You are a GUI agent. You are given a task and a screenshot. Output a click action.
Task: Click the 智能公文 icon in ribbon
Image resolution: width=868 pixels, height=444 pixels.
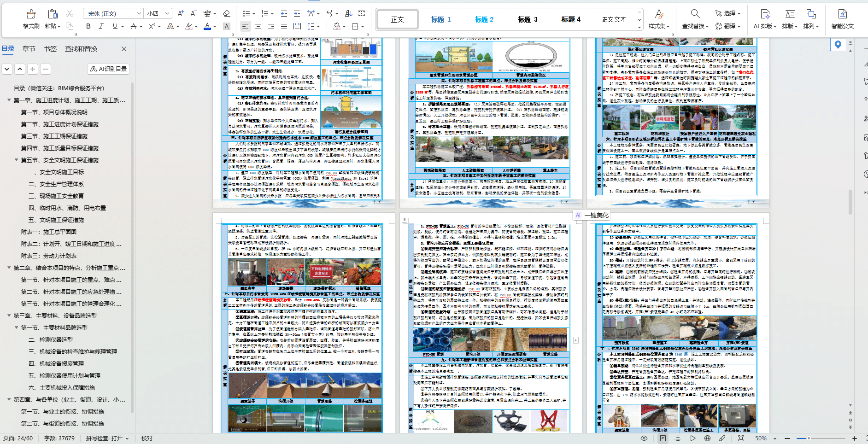click(x=842, y=19)
